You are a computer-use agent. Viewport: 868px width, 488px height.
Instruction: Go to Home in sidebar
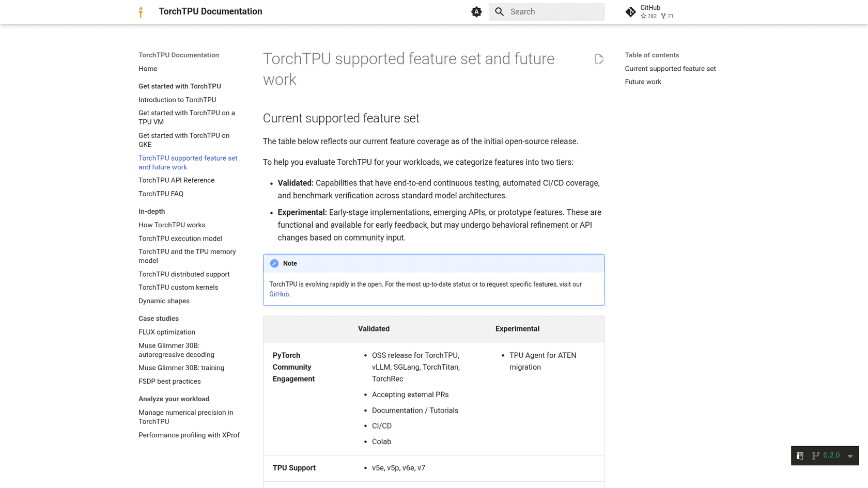pos(148,69)
